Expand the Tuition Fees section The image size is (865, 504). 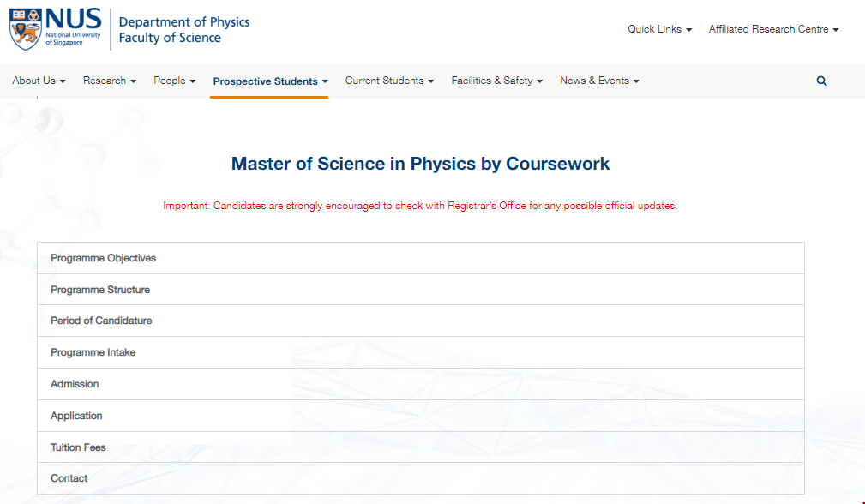pyautogui.click(x=78, y=447)
